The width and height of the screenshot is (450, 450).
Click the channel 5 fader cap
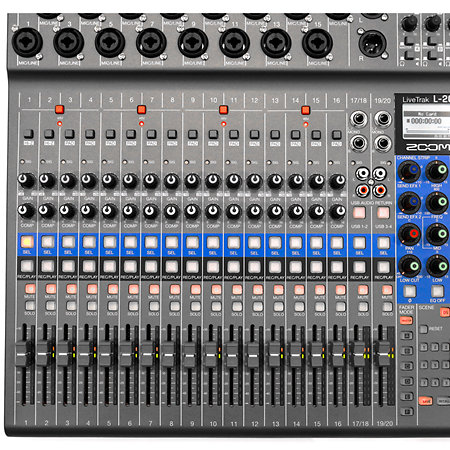click(106, 354)
